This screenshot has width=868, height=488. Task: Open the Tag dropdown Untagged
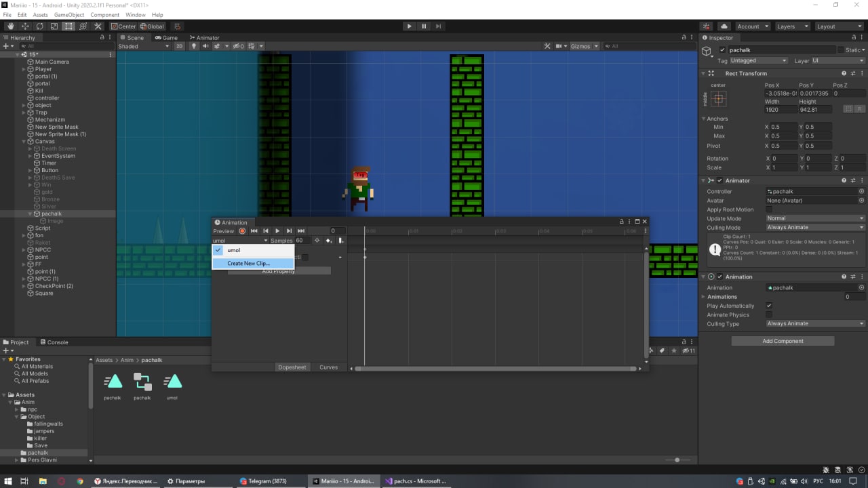(x=759, y=60)
